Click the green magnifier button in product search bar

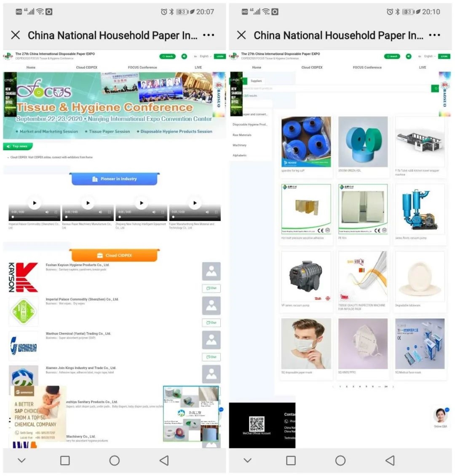(x=435, y=88)
